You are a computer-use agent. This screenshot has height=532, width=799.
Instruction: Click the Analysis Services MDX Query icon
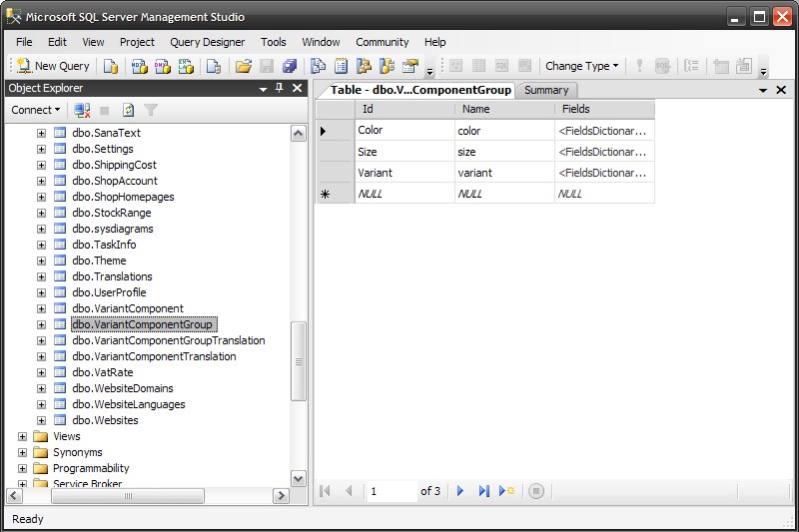click(x=139, y=66)
